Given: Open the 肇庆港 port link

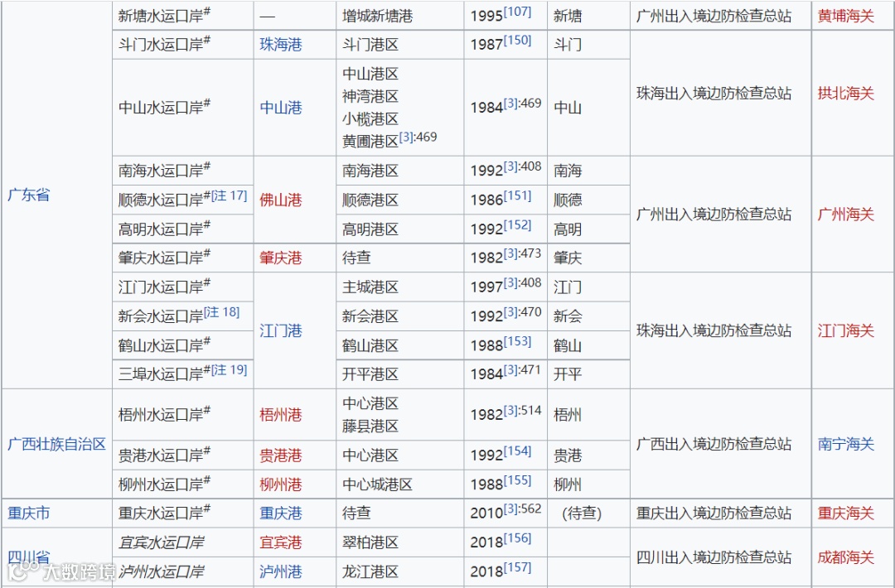Looking at the screenshot, I should [280, 258].
